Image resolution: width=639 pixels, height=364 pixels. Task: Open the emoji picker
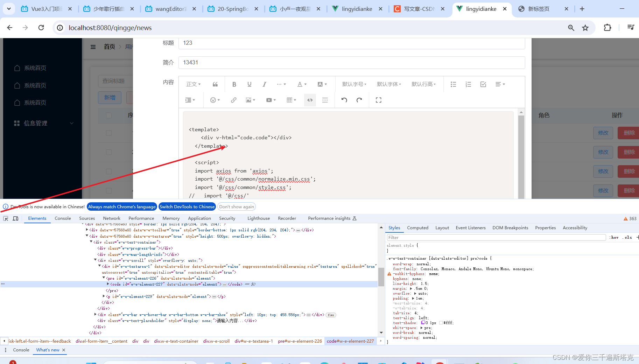(x=213, y=100)
